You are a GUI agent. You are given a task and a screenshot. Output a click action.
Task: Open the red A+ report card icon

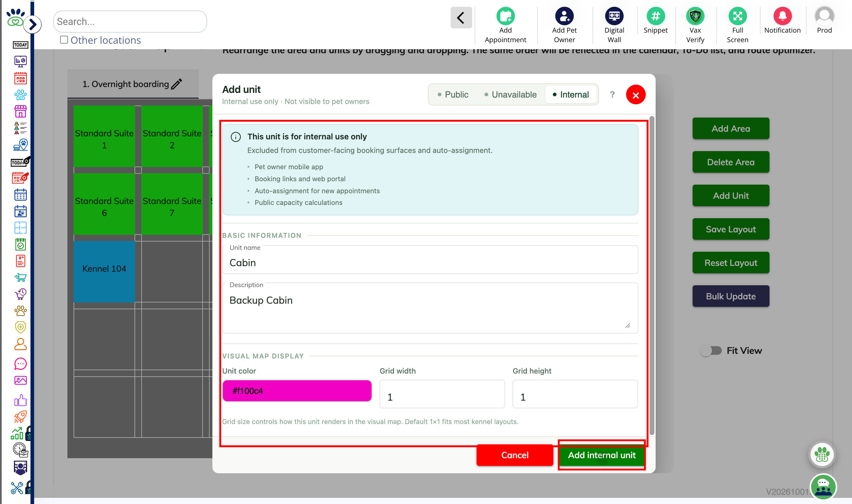click(20, 261)
